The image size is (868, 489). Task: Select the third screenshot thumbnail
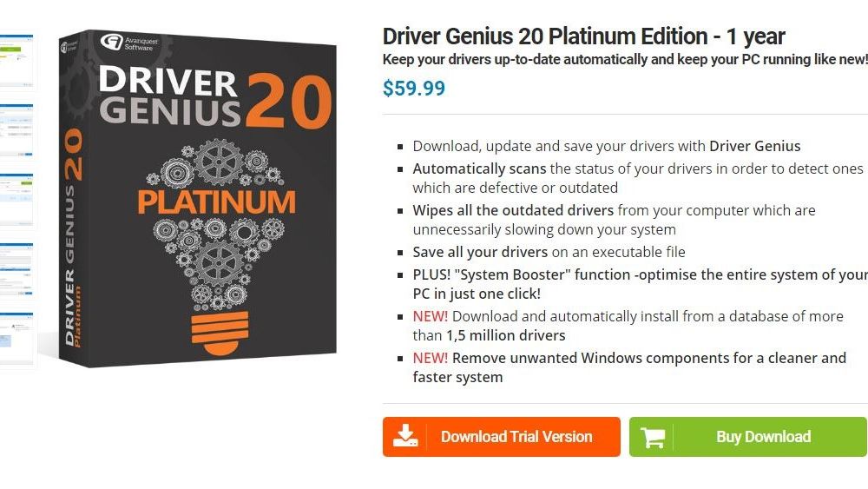(x=16, y=200)
